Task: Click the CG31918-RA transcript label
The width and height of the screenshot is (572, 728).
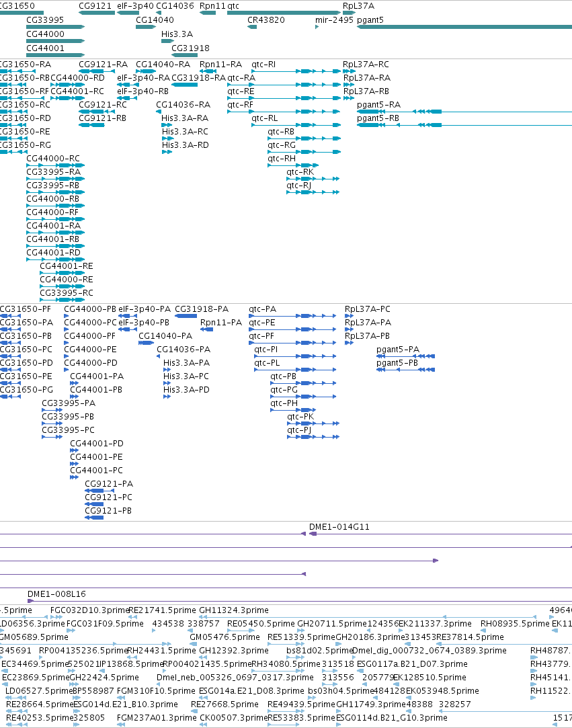Action: click(199, 77)
